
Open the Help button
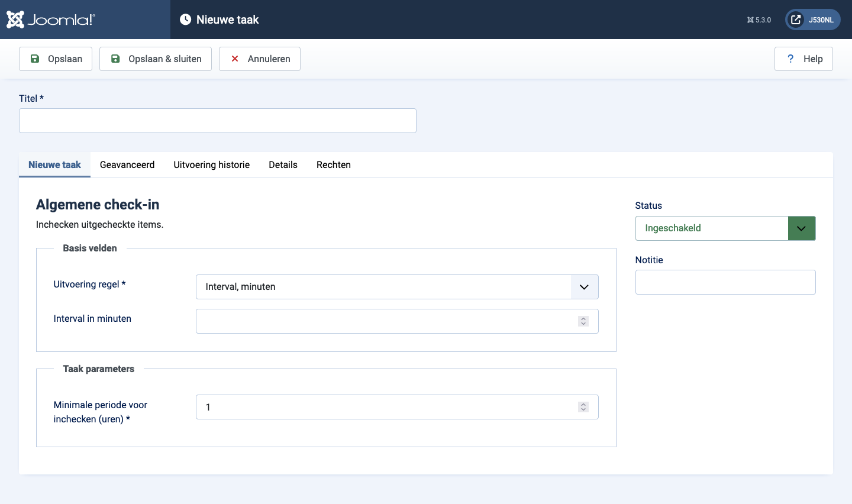[x=803, y=59]
